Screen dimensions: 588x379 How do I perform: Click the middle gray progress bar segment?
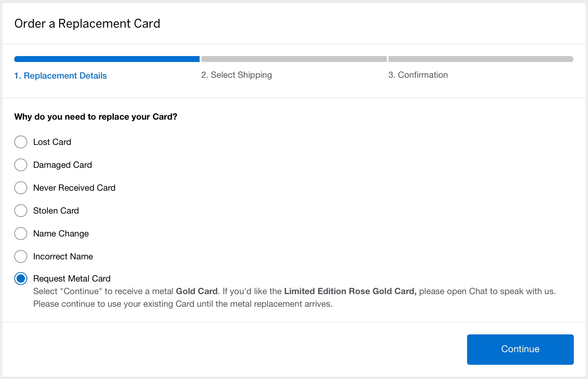click(294, 59)
